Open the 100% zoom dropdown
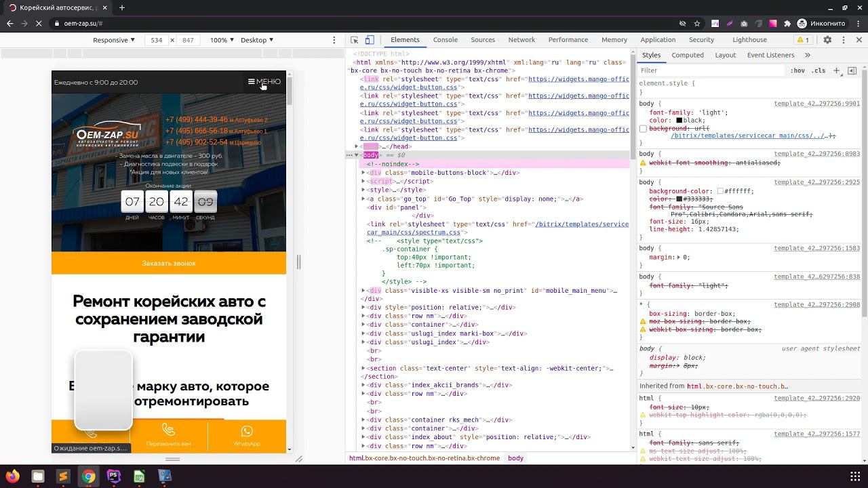 222,40
